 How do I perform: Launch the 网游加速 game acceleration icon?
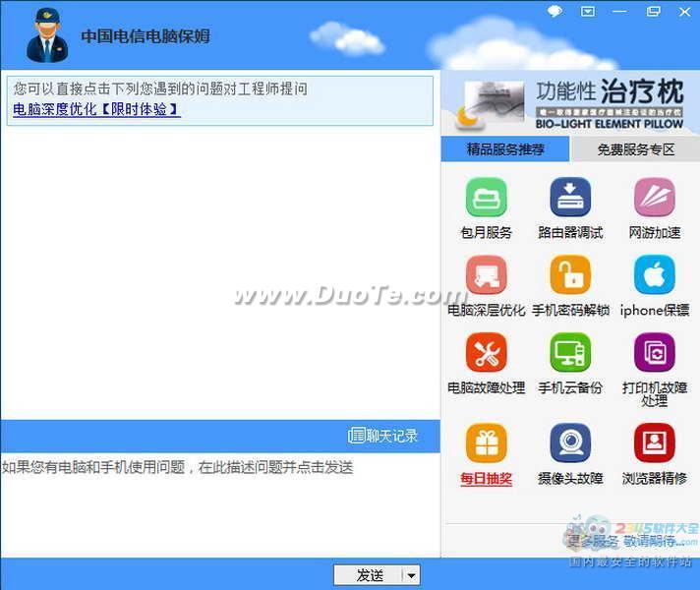click(655, 197)
